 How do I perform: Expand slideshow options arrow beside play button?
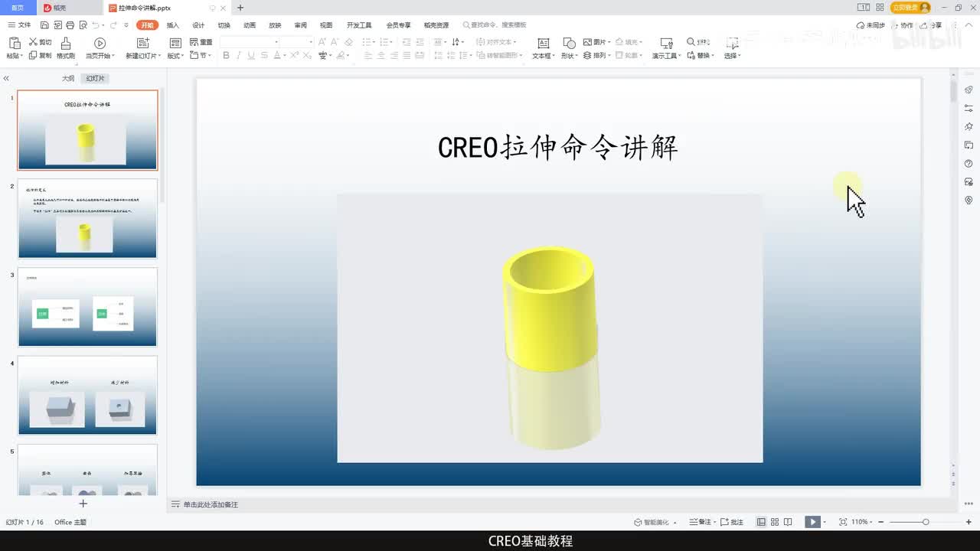tap(824, 522)
